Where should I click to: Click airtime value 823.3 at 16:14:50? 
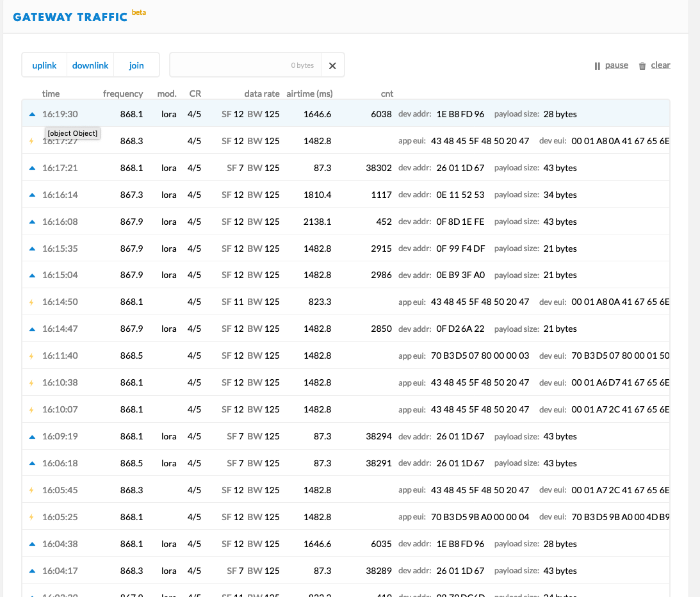[320, 302]
